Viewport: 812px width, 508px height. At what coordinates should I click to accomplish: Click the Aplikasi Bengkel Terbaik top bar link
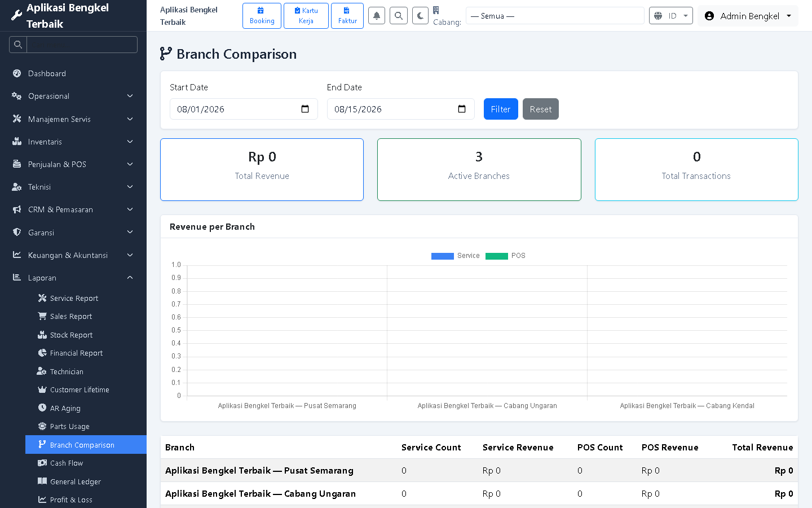pyautogui.click(x=189, y=16)
